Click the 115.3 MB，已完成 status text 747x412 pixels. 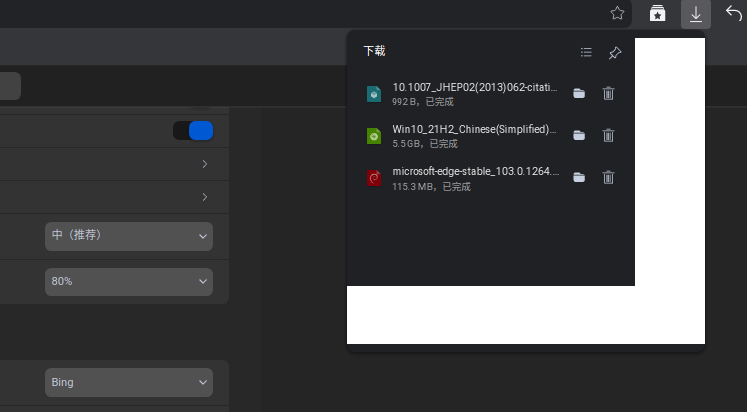(432, 187)
